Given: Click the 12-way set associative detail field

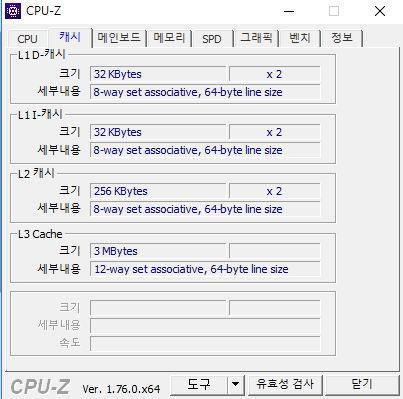Looking at the screenshot, I should tap(205, 269).
